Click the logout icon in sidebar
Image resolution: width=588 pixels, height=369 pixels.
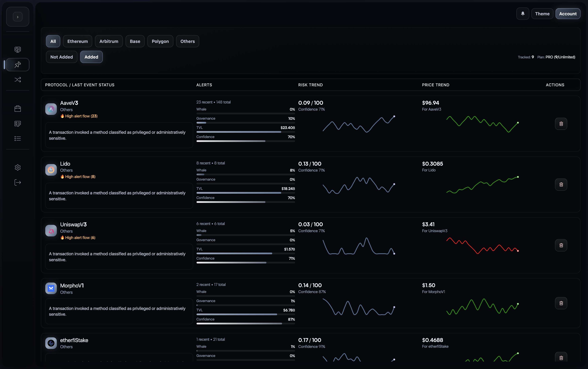(18, 182)
